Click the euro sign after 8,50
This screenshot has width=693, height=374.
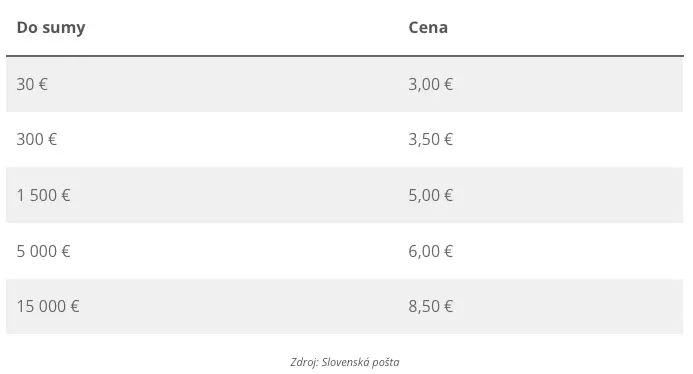[448, 306]
